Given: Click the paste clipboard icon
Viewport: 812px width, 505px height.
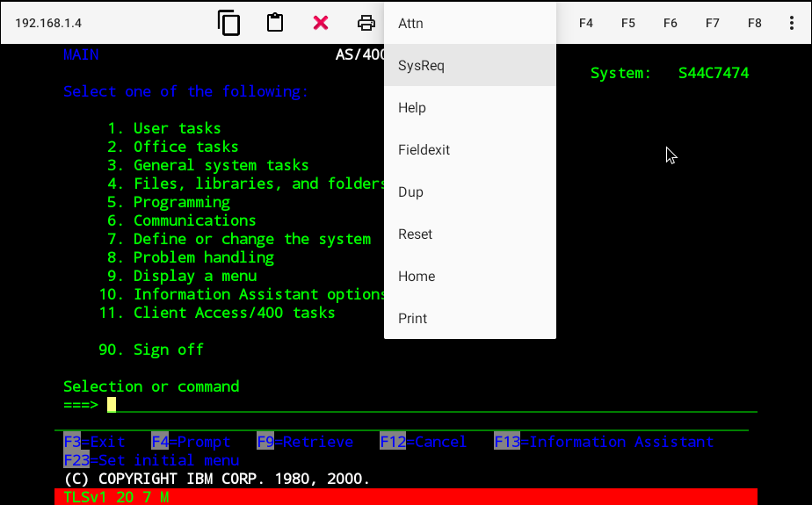Looking at the screenshot, I should click(275, 23).
